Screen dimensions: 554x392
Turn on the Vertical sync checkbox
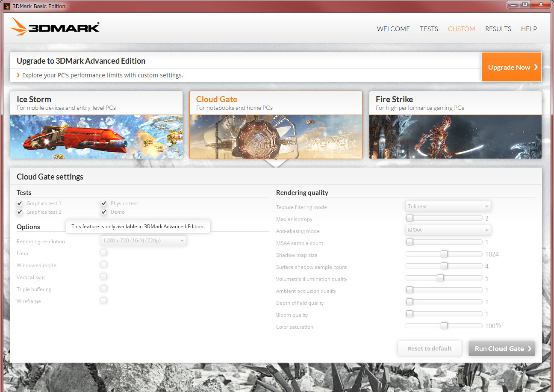point(104,277)
